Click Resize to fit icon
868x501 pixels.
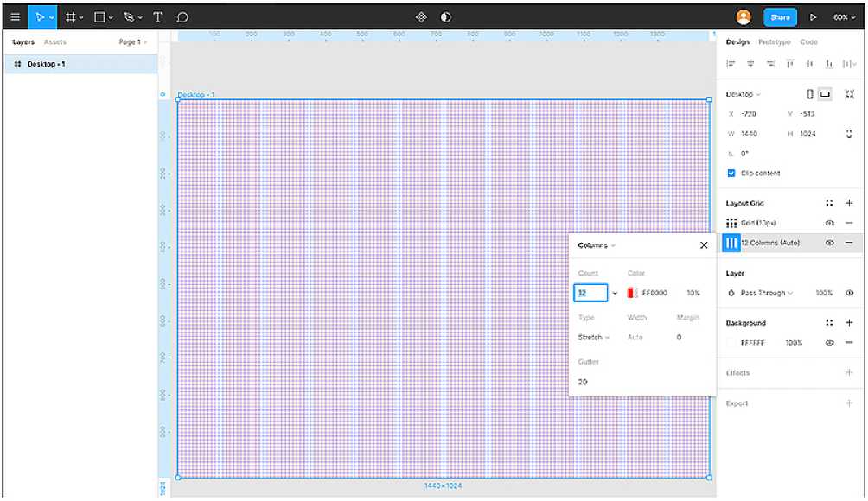coord(849,94)
